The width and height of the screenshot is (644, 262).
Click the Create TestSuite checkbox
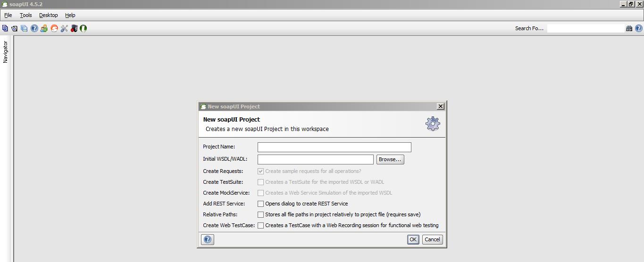pos(260,182)
